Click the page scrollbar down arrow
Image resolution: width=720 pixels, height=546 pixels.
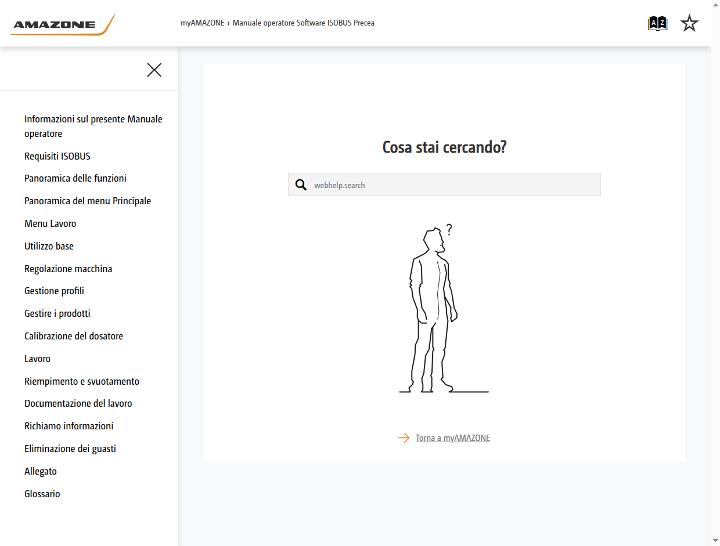pyautogui.click(x=715, y=541)
